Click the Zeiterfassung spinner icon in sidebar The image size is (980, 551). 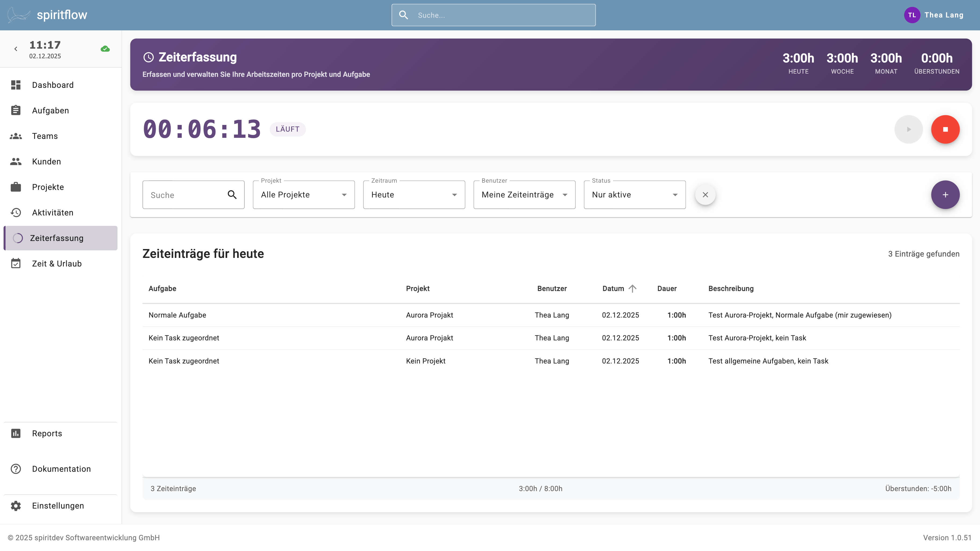pos(18,238)
